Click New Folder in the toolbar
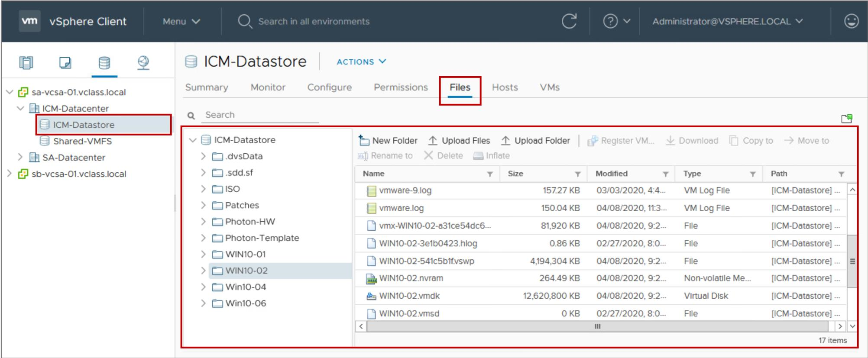 [x=388, y=141]
